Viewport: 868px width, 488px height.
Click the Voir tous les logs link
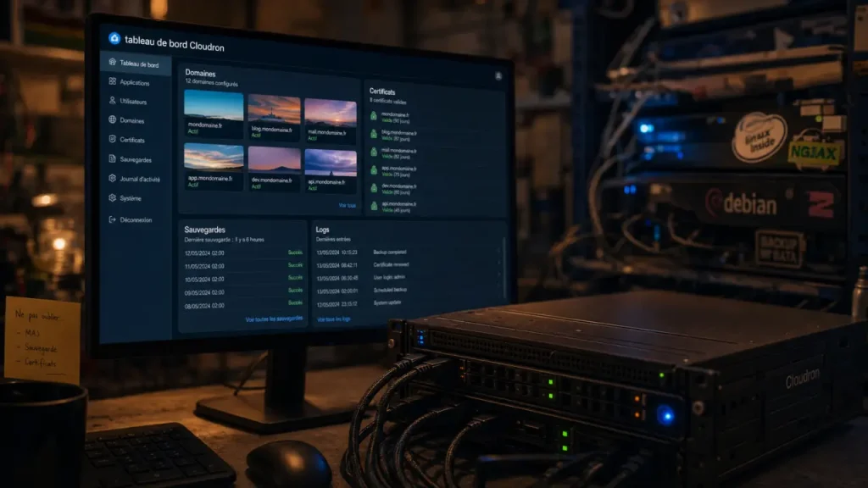333,319
